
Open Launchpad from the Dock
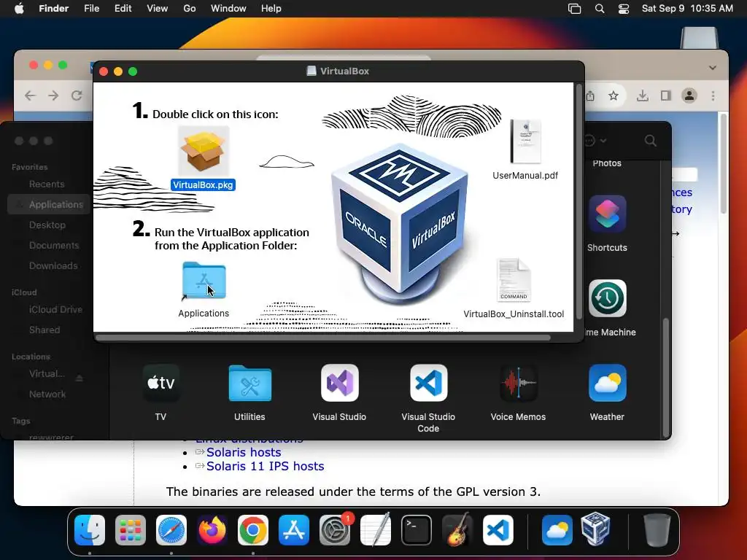131,530
